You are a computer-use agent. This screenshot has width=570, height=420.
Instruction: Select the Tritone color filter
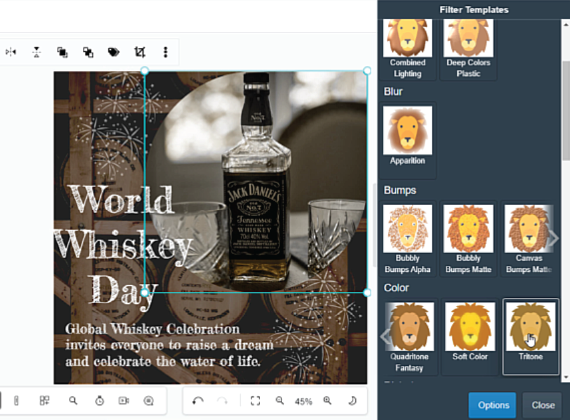coord(530,336)
